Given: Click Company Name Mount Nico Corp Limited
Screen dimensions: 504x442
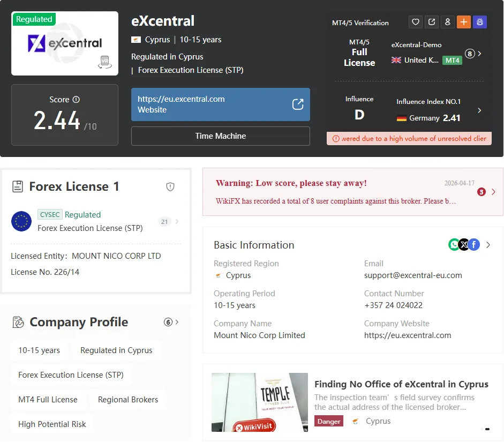Looking at the screenshot, I should 259,335.
